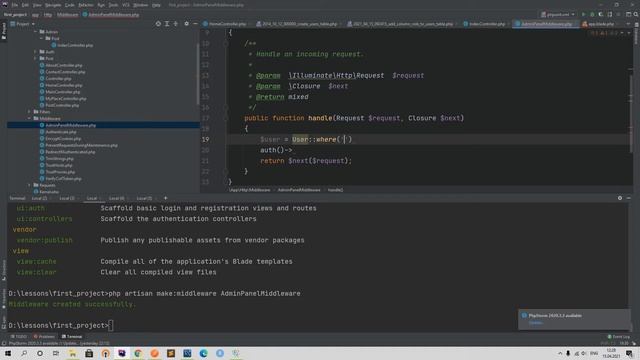Open the Problems tool window button
Image resolution: width=640 pixels, height=360 pixels.
44,337
